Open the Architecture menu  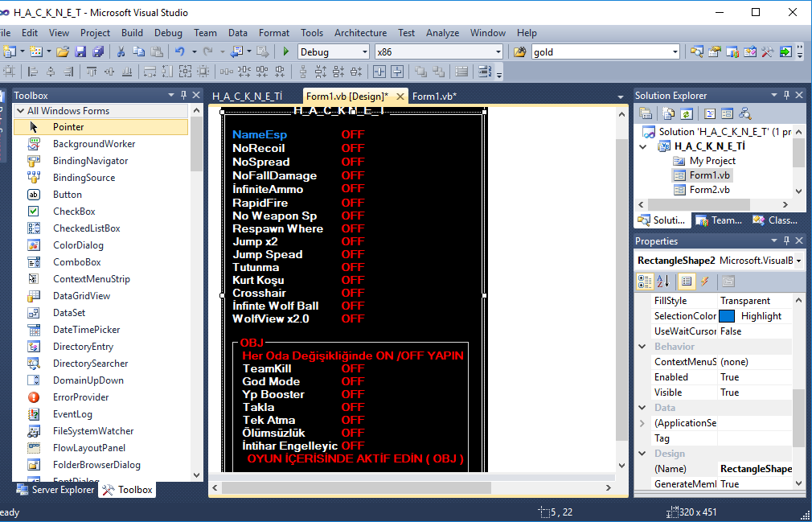pos(360,33)
